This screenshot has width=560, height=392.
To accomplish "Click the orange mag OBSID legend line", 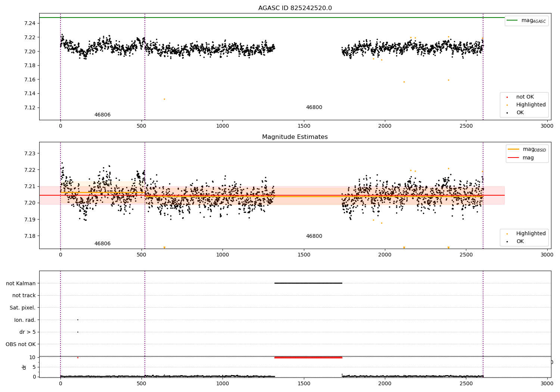I will point(514,149).
